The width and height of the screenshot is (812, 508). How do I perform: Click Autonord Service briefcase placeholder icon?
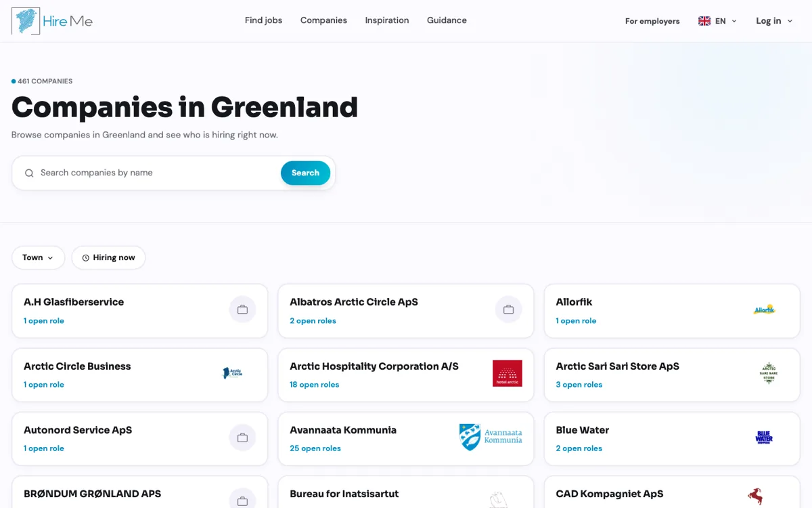[242, 438]
